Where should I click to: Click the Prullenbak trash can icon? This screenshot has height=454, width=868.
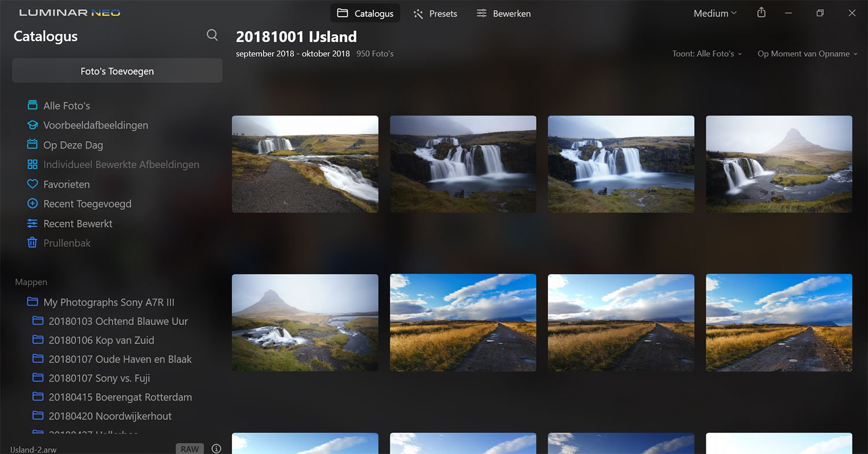pyautogui.click(x=32, y=243)
